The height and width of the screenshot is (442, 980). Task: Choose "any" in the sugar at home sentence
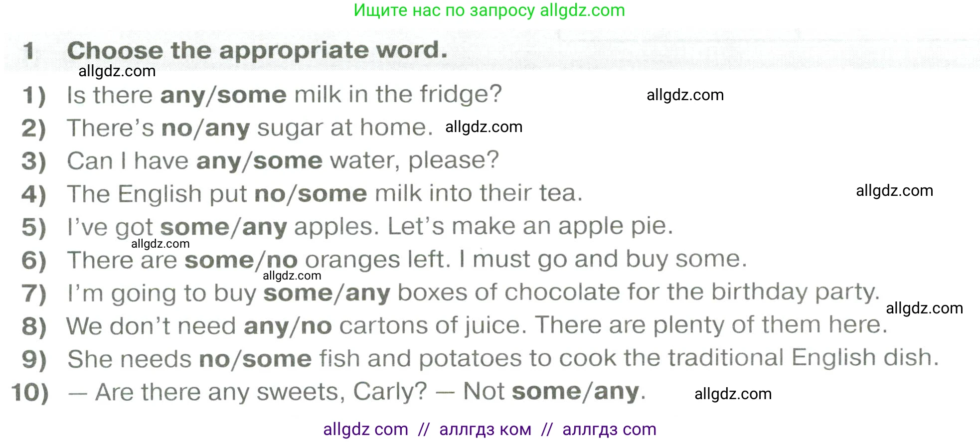tap(227, 128)
